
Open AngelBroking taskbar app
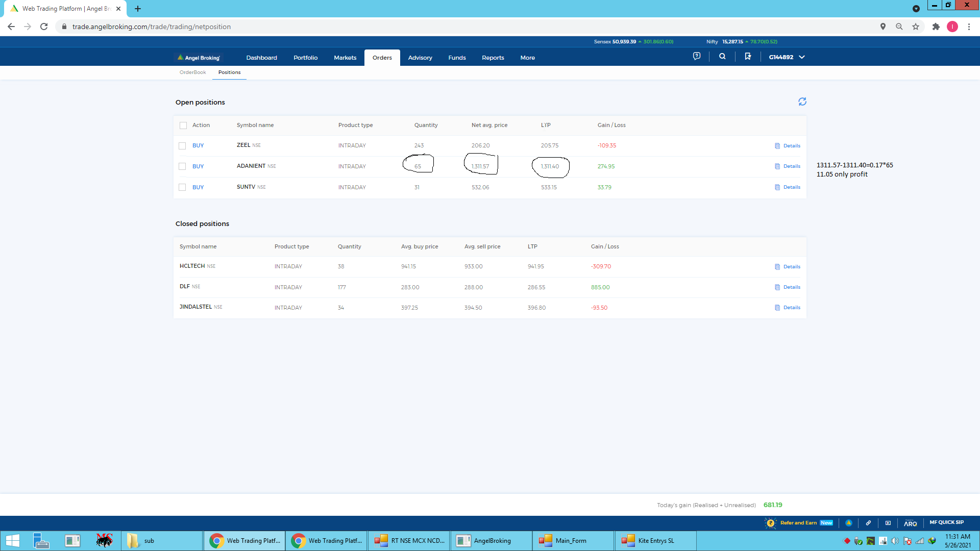(x=491, y=541)
